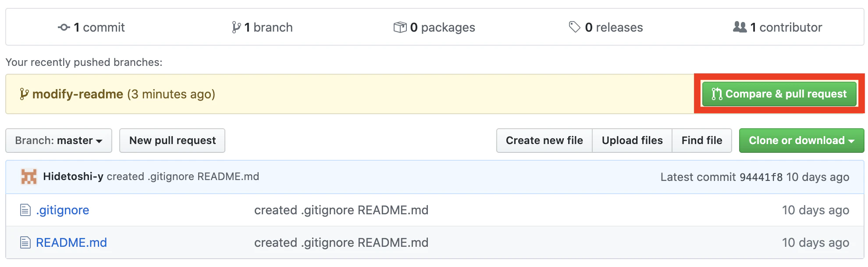The height and width of the screenshot is (267, 868).
Task: Open the Branch: master dropdown
Action: tap(59, 141)
